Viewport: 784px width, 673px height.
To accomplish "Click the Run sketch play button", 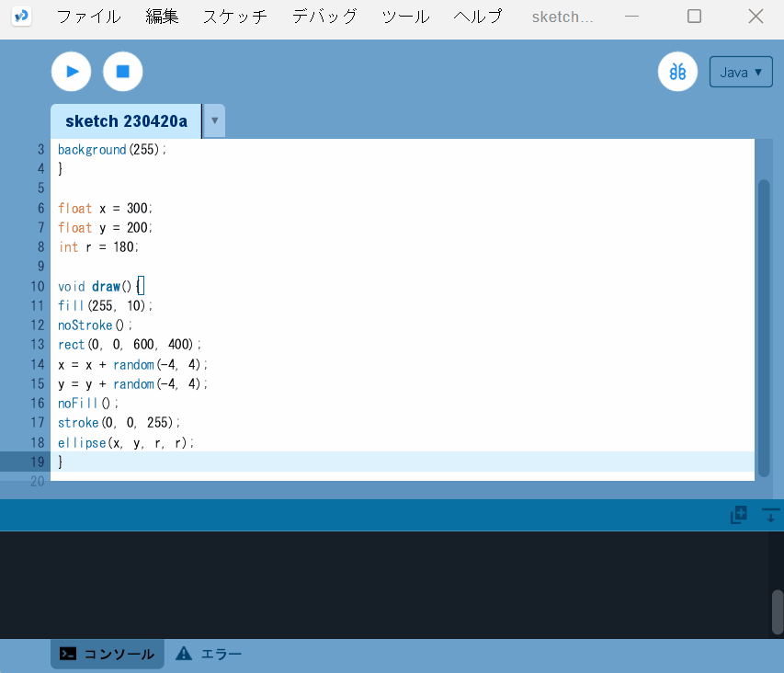I will tap(71, 72).
